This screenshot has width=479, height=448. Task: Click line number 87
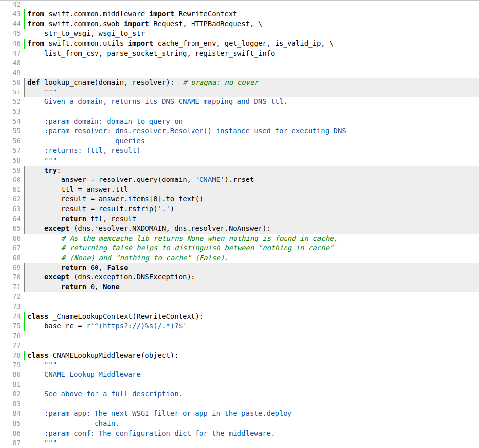coord(16,443)
